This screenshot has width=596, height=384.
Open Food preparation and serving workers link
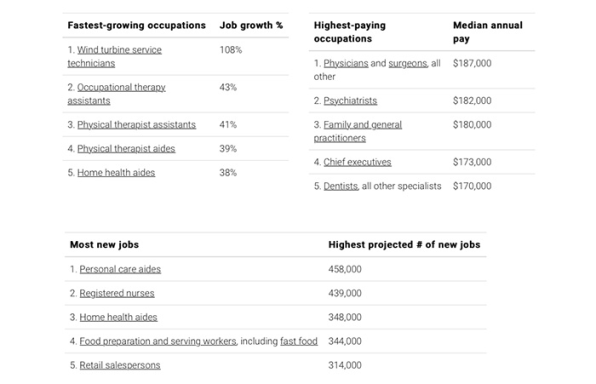pos(158,341)
